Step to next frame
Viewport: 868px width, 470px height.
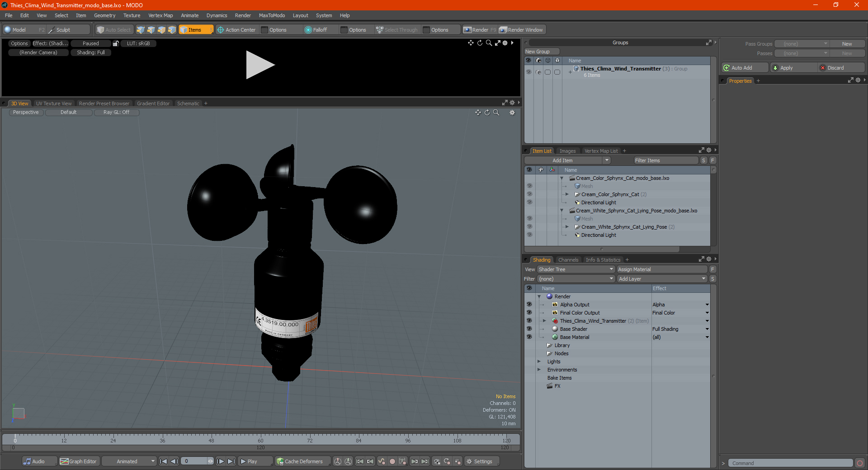click(220, 461)
